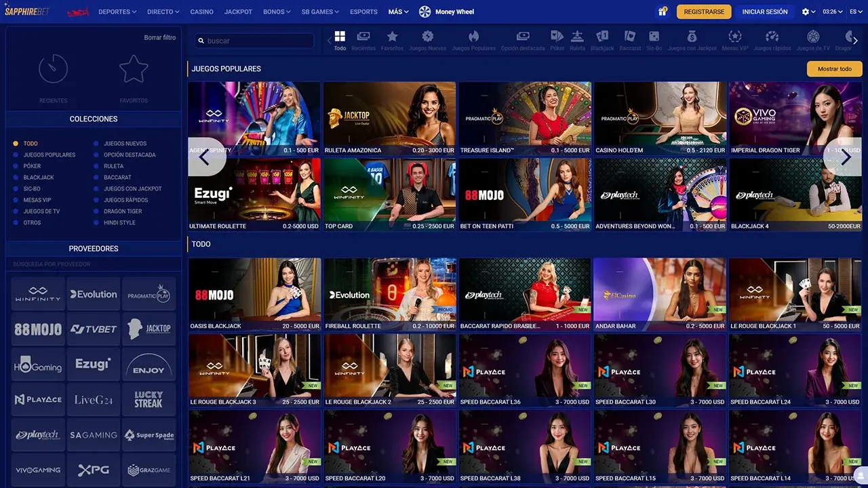
Task: Click the Iniciar Sesión button
Action: coord(765,12)
